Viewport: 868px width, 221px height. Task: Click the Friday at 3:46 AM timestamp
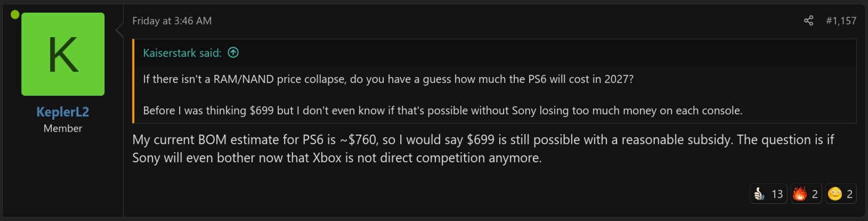click(x=172, y=21)
